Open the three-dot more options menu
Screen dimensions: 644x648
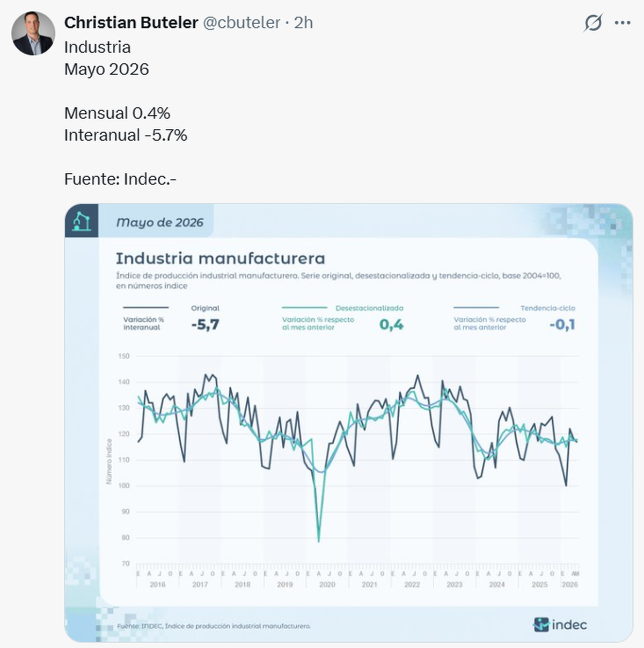click(623, 23)
